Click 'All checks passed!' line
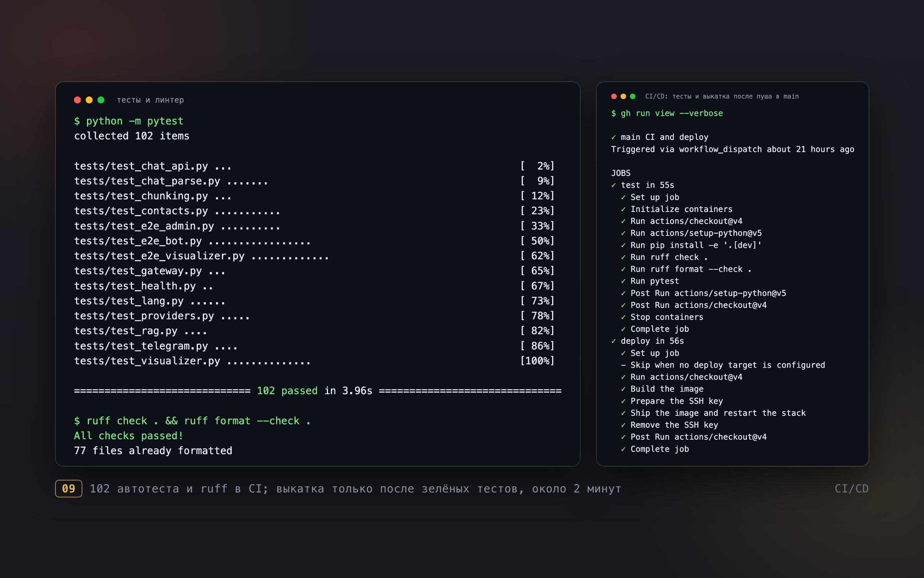The width and height of the screenshot is (924, 578). click(x=129, y=436)
